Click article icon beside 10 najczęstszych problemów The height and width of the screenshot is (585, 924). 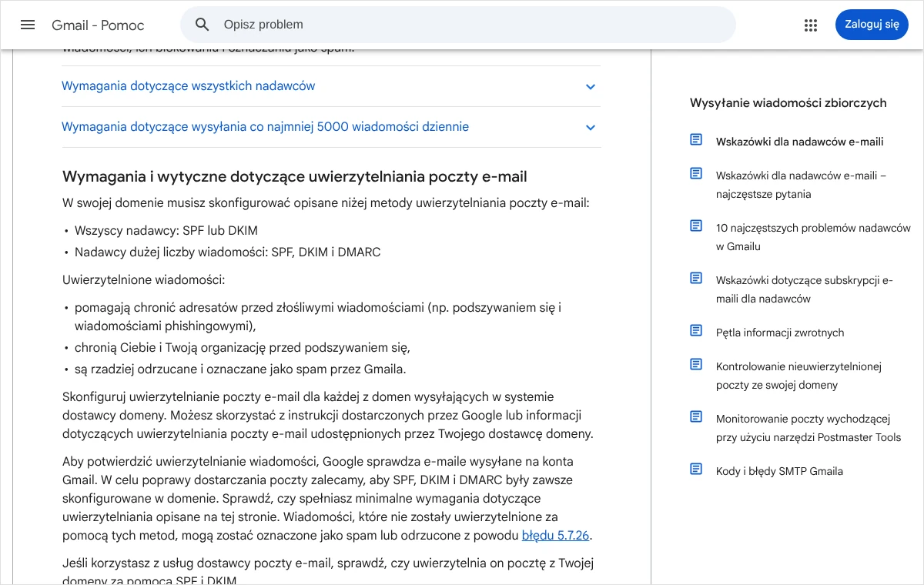[x=696, y=226]
